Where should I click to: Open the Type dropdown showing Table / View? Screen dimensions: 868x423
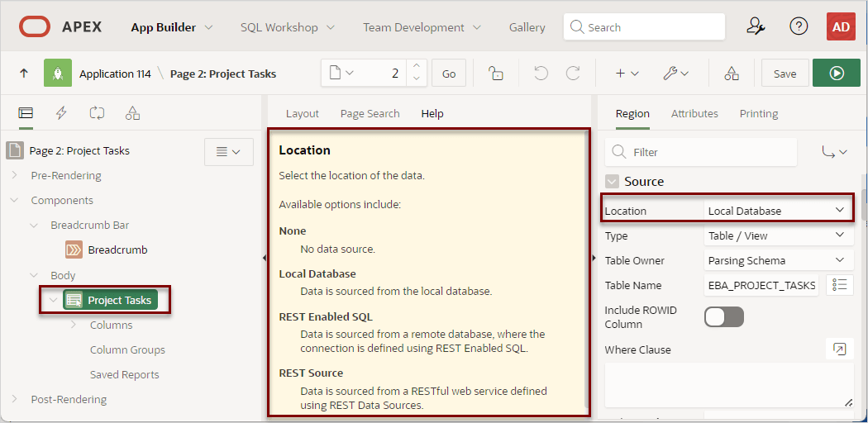[x=779, y=235]
